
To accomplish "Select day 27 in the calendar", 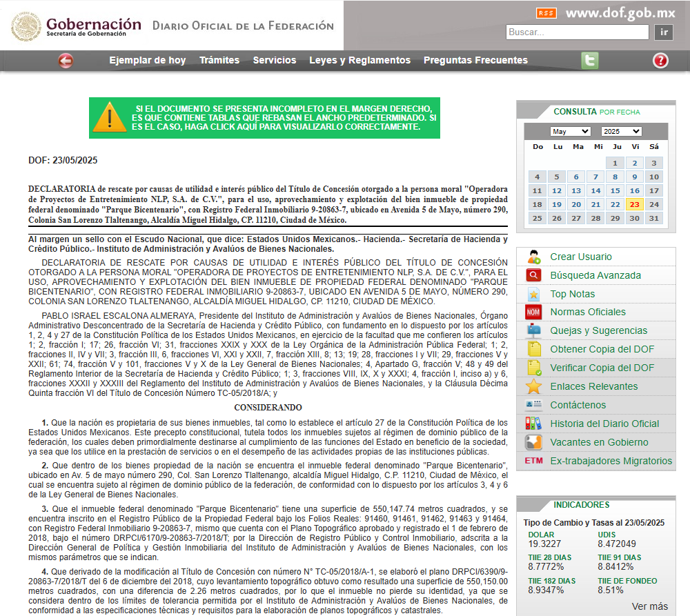I will coord(576,218).
